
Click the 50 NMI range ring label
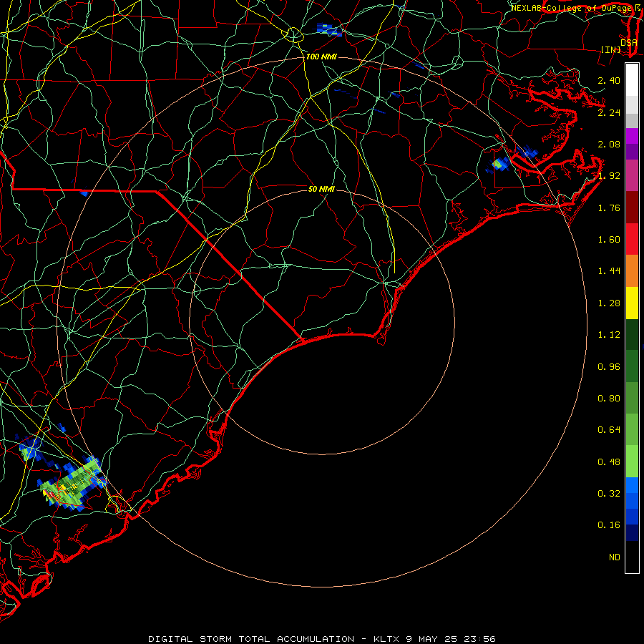pos(321,189)
